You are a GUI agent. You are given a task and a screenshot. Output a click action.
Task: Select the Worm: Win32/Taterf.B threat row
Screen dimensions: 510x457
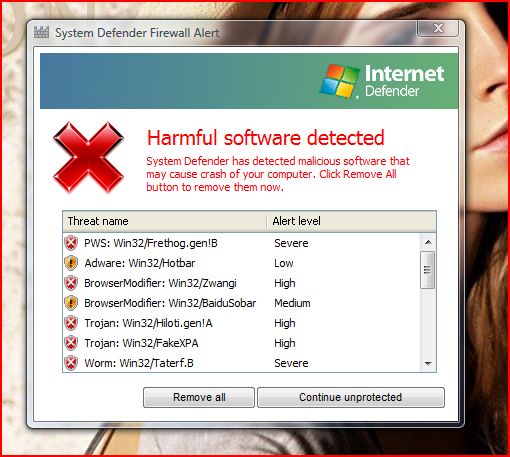point(242,363)
